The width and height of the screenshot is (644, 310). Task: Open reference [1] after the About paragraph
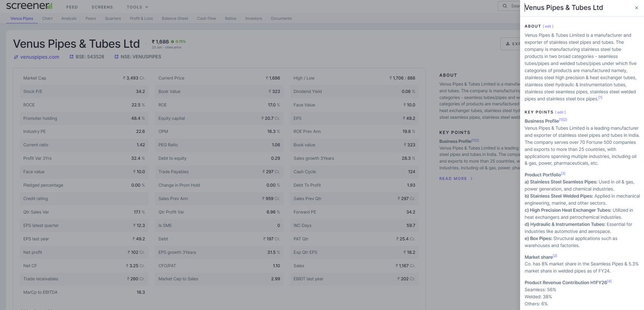coord(601,97)
